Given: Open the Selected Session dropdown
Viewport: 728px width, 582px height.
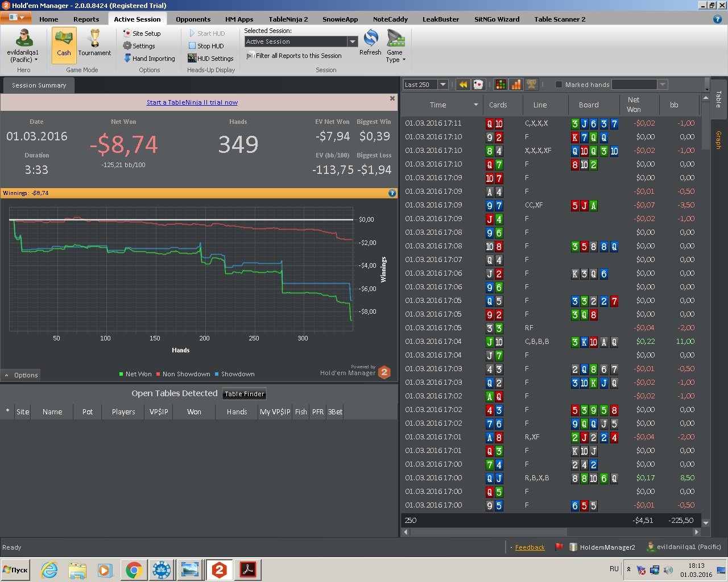Looking at the screenshot, I should [x=352, y=41].
